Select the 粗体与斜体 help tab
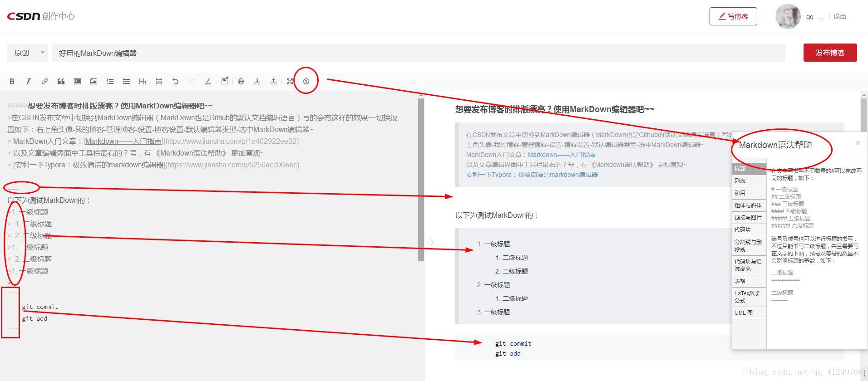The width and height of the screenshot is (868, 381). [x=749, y=205]
